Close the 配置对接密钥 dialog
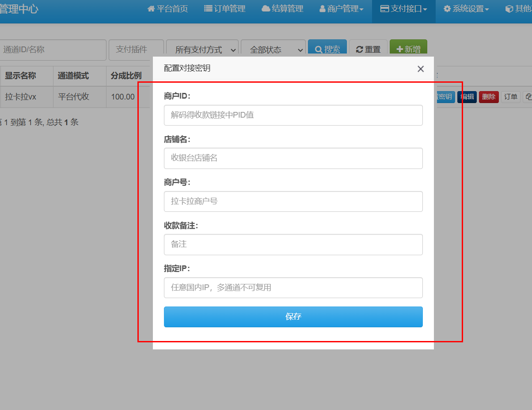532x410 pixels. 420,69
